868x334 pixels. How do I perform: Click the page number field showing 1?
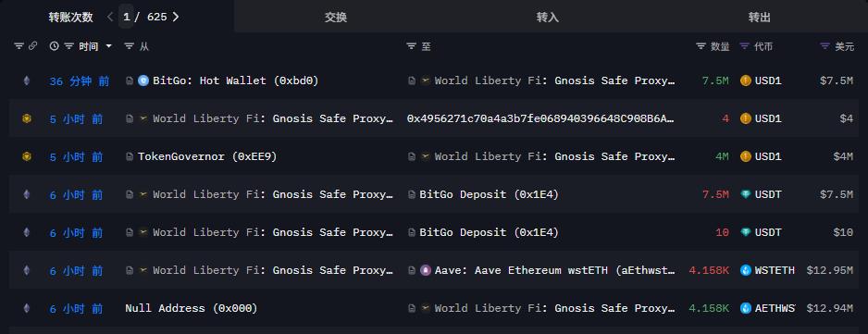coord(126,17)
